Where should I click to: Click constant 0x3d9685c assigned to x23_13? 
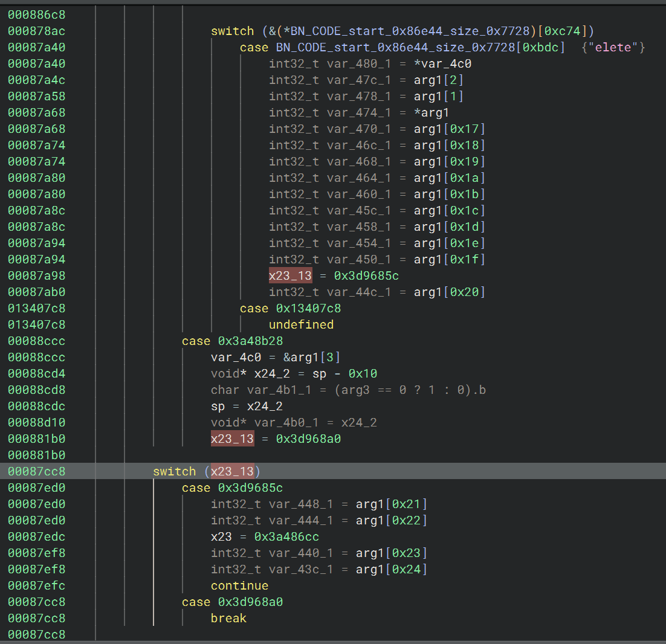(x=366, y=275)
